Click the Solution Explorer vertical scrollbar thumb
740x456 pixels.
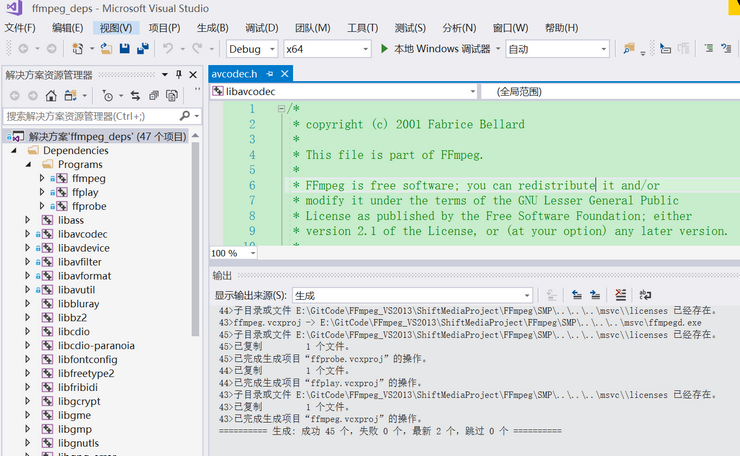195,238
